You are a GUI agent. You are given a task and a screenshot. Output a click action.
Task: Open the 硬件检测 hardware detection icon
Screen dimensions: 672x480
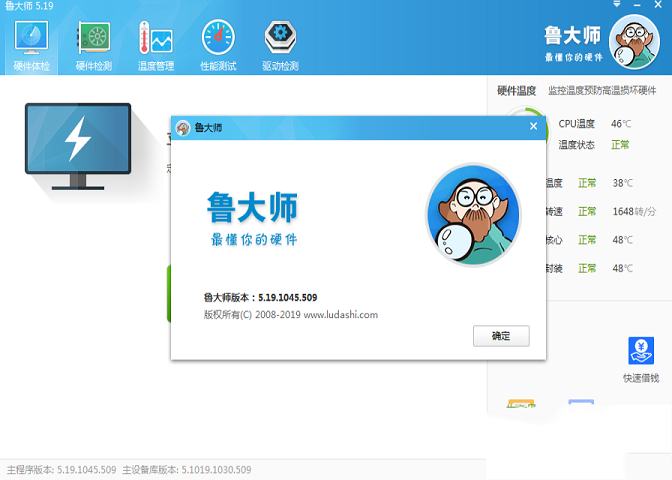(x=94, y=44)
